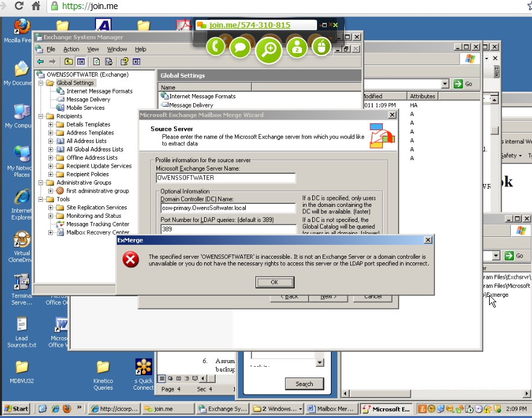Open the join.me participants list icon

296,47
